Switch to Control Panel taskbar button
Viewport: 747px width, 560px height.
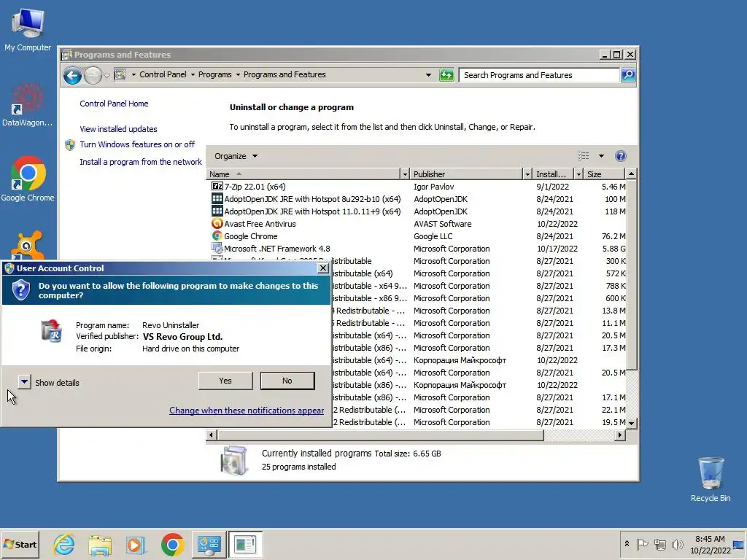pyautogui.click(x=209, y=544)
